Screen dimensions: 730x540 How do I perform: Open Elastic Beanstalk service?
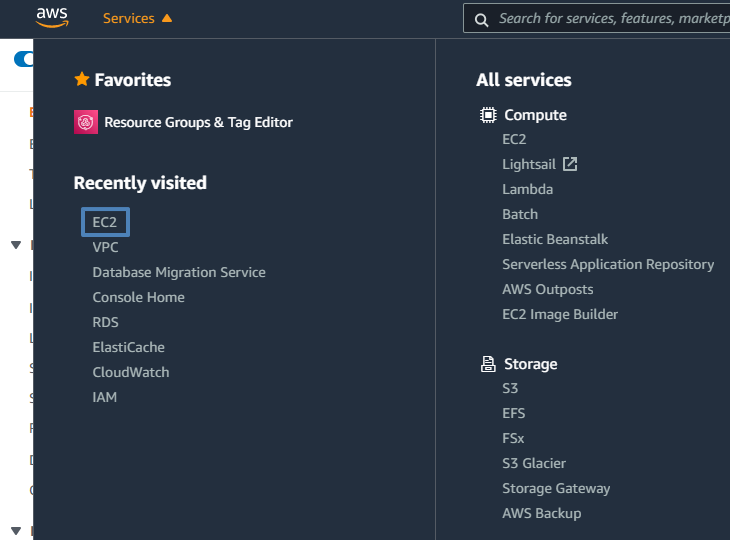pos(555,239)
